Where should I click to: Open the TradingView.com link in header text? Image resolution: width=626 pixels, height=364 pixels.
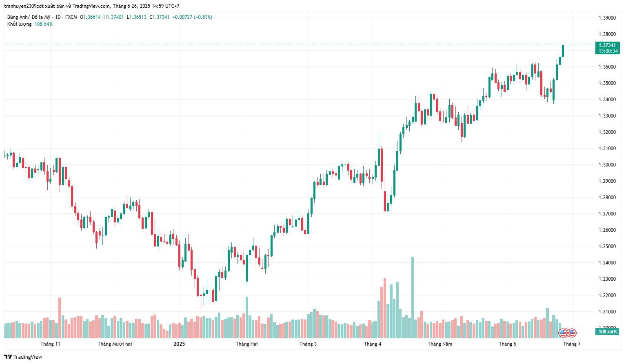(x=91, y=6)
